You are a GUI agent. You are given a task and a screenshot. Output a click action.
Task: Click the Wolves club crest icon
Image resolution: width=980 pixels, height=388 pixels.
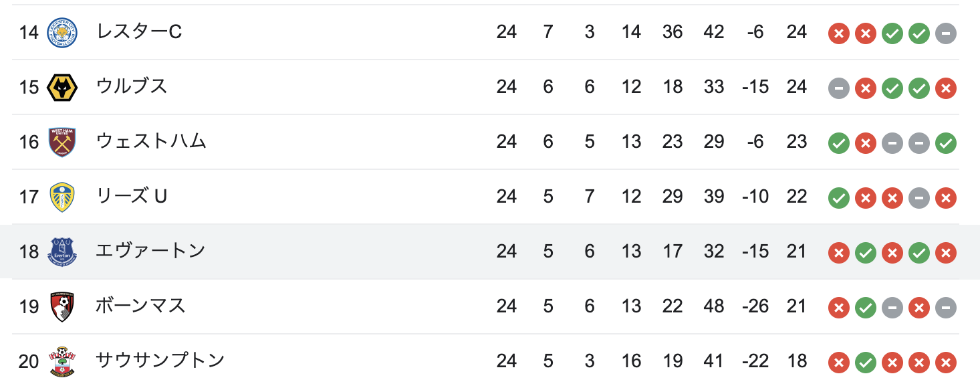(x=62, y=88)
